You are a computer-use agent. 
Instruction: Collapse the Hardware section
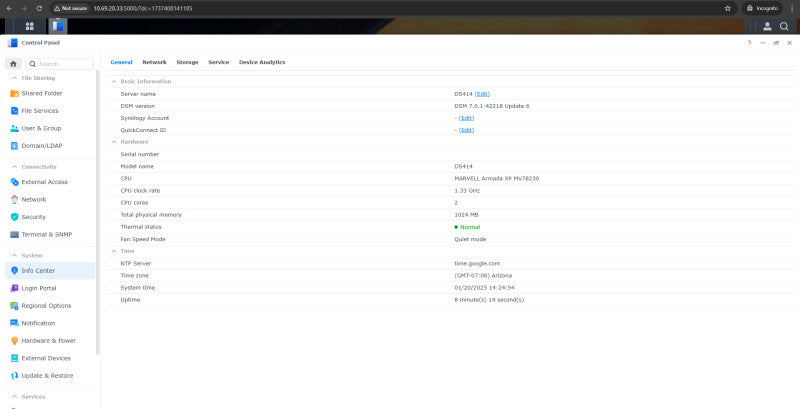click(x=114, y=142)
